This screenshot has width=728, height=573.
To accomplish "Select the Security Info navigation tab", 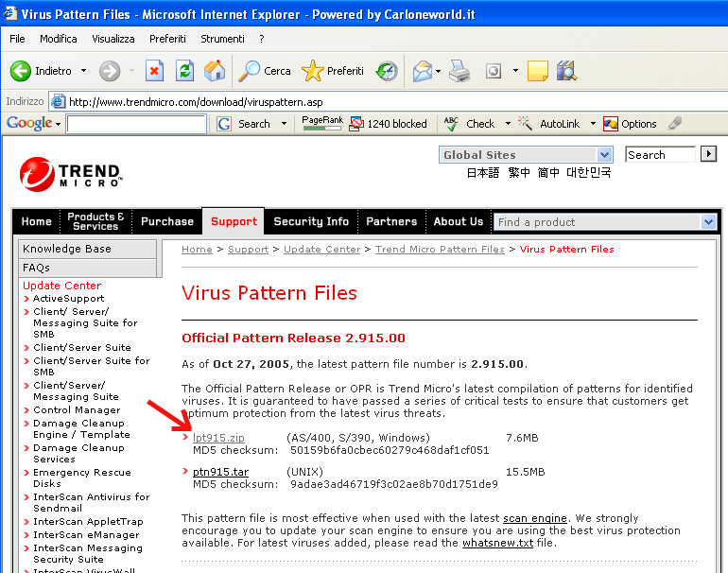I will [x=311, y=221].
